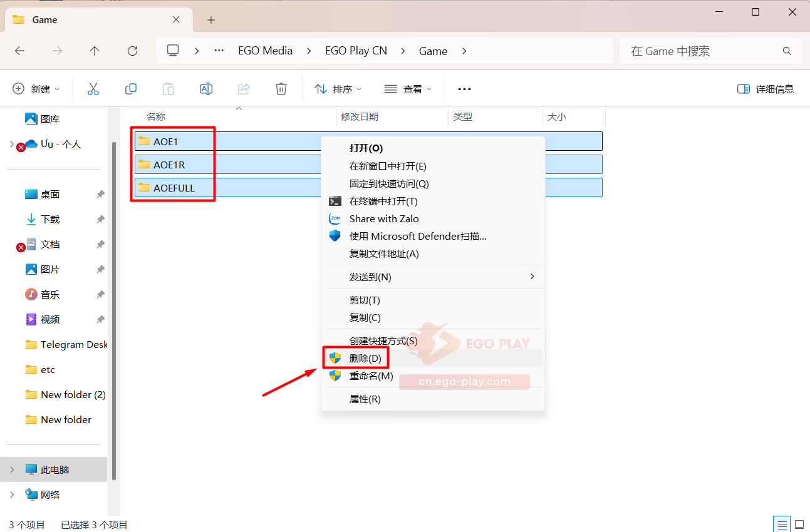This screenshot has height=532, width=810.
Task: Click the Copy icon in toolbar
Action: [x=131, y=89]
